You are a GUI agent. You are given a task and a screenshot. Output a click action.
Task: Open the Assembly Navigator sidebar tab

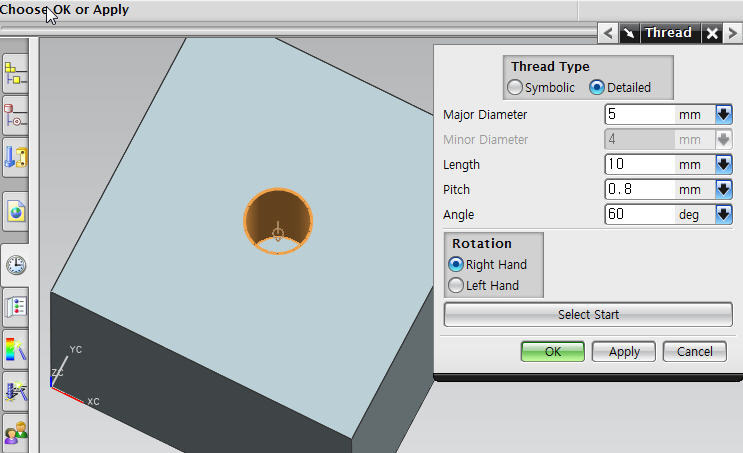pyautogui.click(x=16, y=74)
